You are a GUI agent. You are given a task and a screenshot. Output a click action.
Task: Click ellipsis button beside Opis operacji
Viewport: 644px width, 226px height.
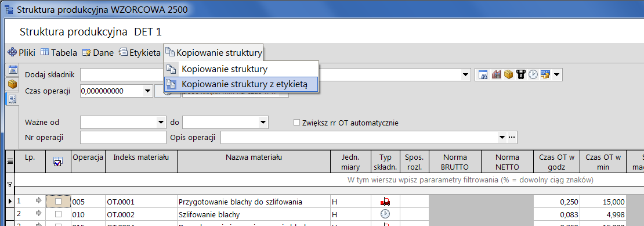pyautogui.click(x=511, y=137)
